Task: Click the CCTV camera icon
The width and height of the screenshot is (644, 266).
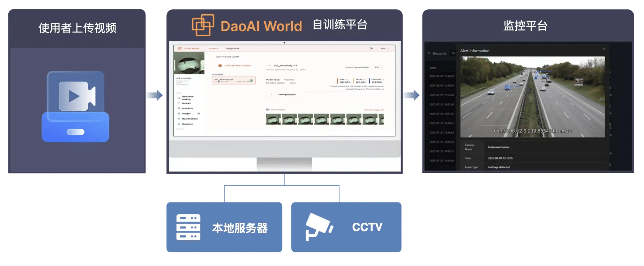Action: click(x=319, y=227)
